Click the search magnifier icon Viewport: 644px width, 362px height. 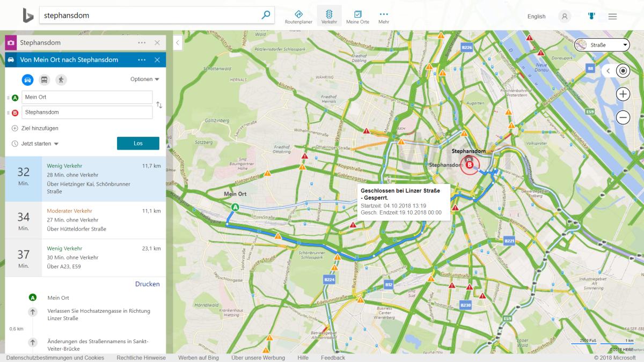tap(266, 15)
